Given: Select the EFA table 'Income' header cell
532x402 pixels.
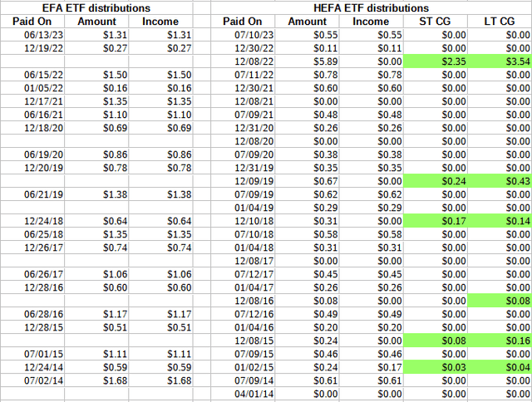Looking at the screenshot, I should tap(160, 22).
